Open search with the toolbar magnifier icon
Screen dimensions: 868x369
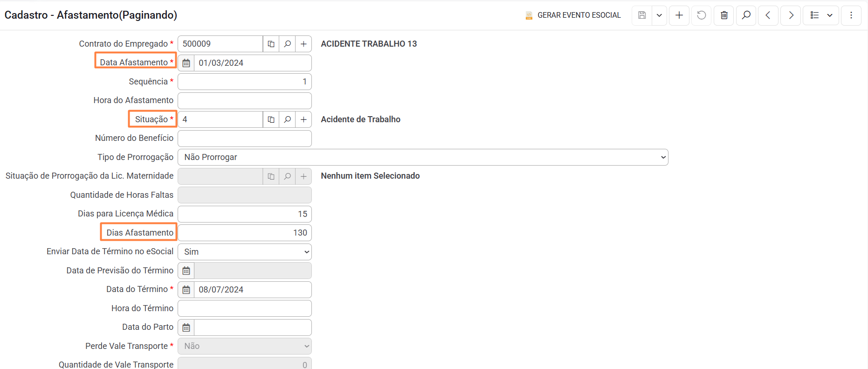pyautogui.click(x=746, y=15)
